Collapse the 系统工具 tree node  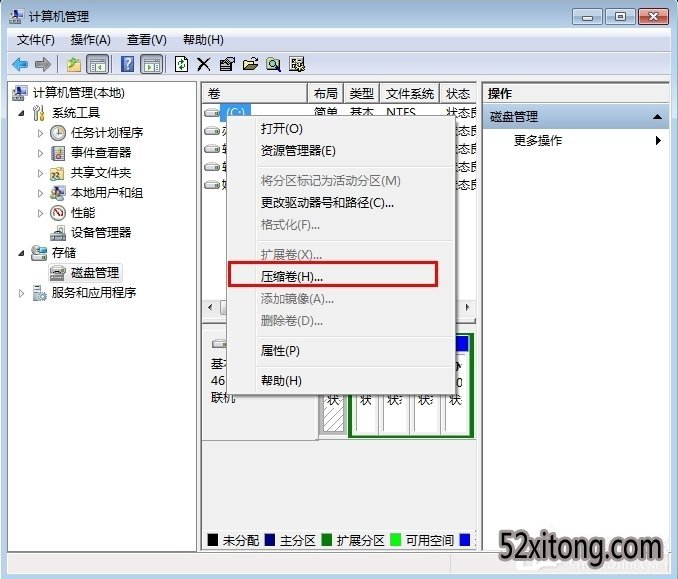[x=21, y=113]
